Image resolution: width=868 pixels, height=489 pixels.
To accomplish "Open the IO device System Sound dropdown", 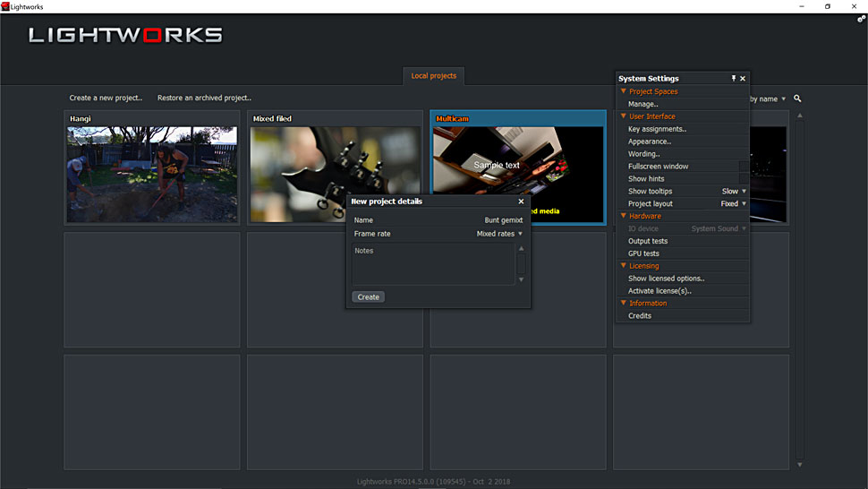I will 719,228.
